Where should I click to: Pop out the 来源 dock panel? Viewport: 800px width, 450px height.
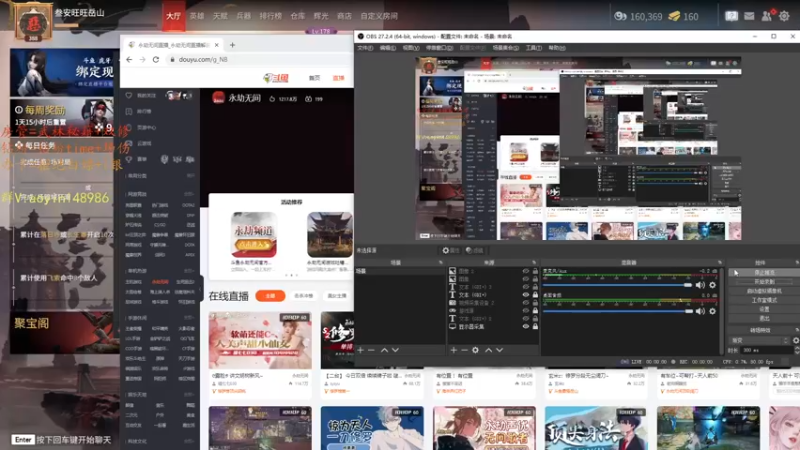point(534,263)
